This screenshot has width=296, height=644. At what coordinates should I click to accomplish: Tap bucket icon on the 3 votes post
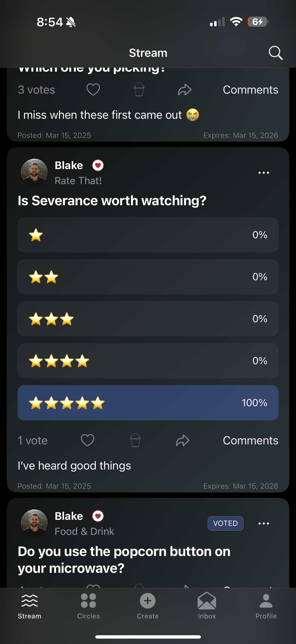pyautogui.click(x=139, y=90)
